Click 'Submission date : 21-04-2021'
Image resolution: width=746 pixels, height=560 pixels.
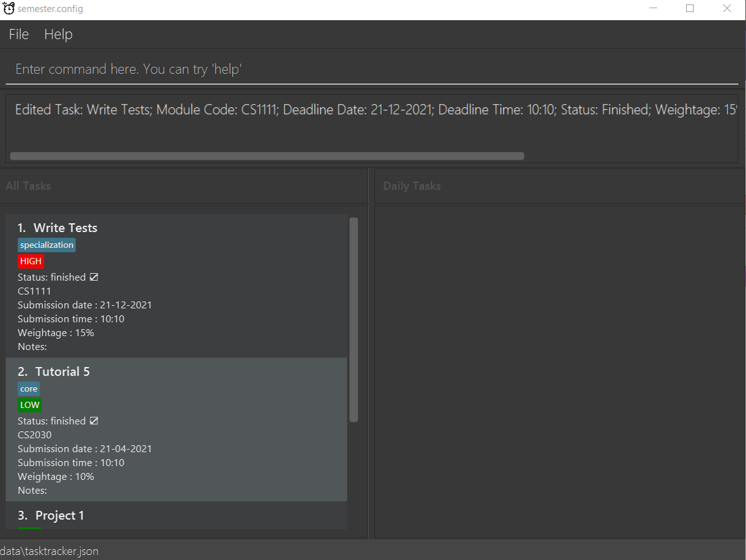point(85,449)
